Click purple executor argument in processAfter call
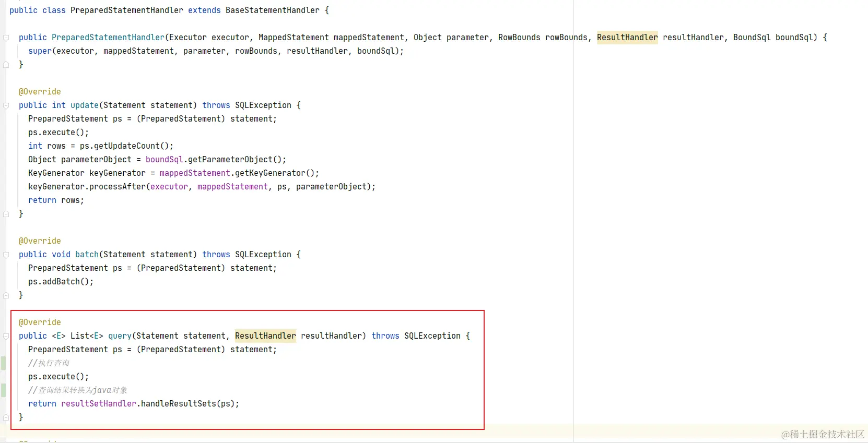 pyautogui.click(x=169, y=187)
